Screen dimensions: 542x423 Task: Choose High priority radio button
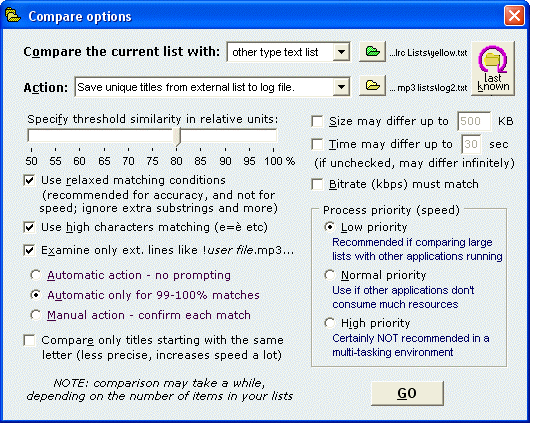(x=330, y=323)
